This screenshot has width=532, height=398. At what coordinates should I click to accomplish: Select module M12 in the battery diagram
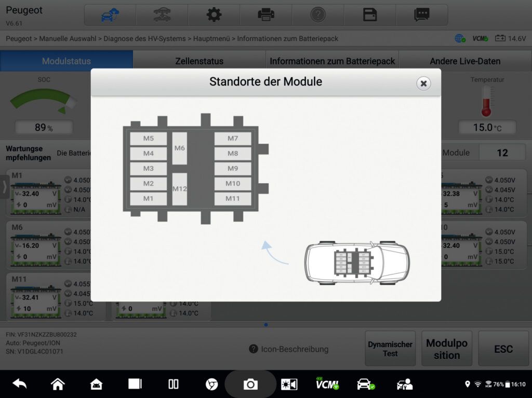179,189
